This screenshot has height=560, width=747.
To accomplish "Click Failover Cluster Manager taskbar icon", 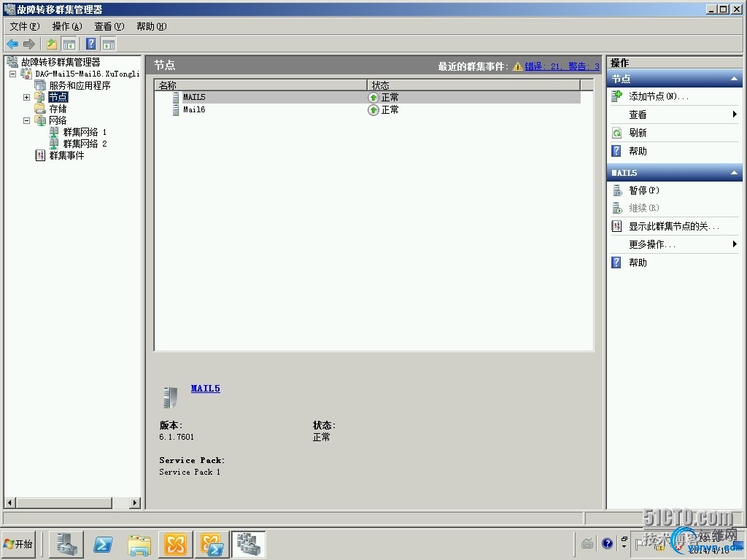I will coord(248,544).
